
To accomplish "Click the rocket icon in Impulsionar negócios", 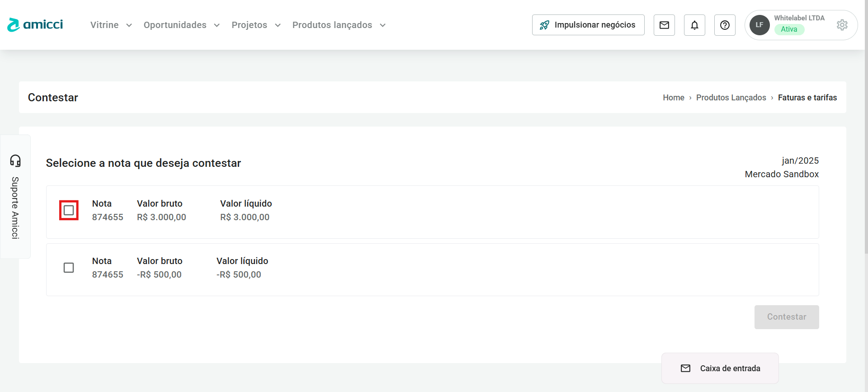I will pyautogui.click(x=544, y=25).
